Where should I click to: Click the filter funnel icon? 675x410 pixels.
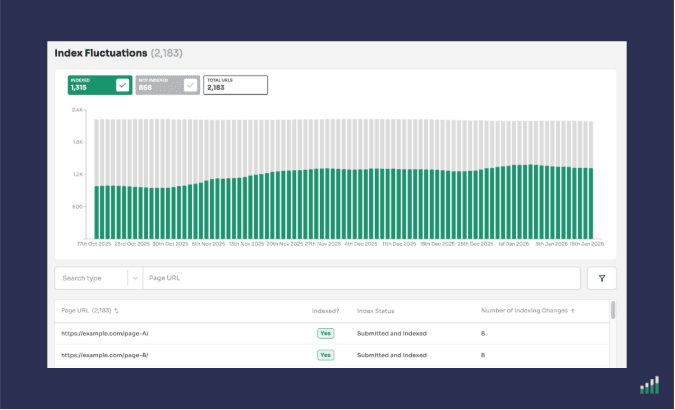601,278
